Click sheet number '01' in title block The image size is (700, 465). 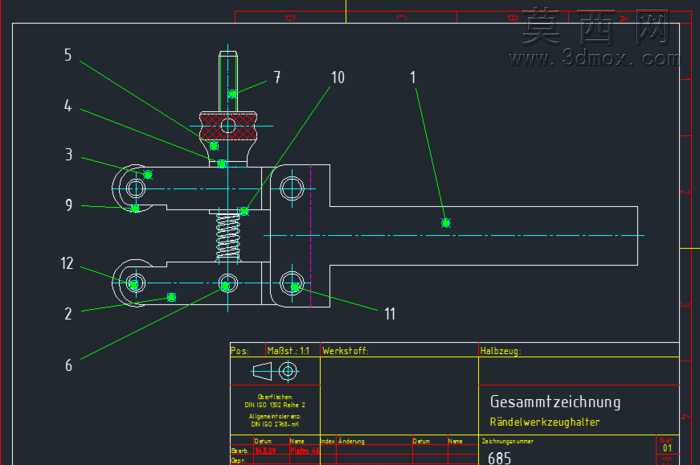667,448
